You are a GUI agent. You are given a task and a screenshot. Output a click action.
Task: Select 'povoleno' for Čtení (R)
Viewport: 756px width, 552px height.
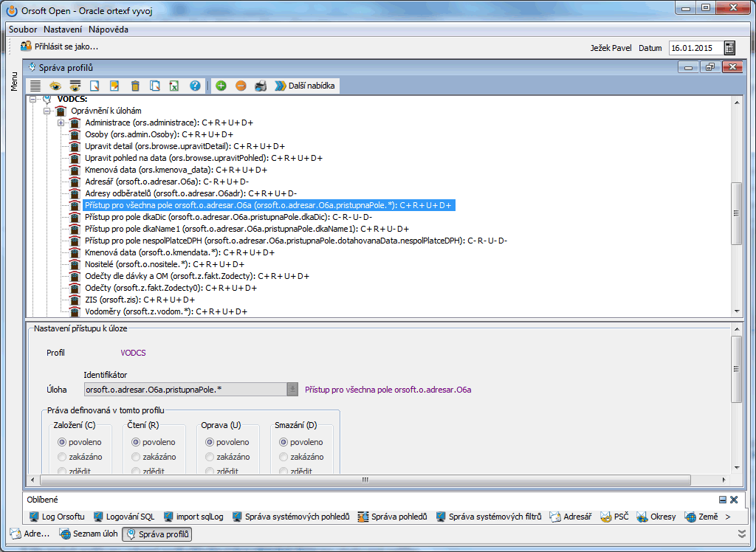[x=136, y=442]
